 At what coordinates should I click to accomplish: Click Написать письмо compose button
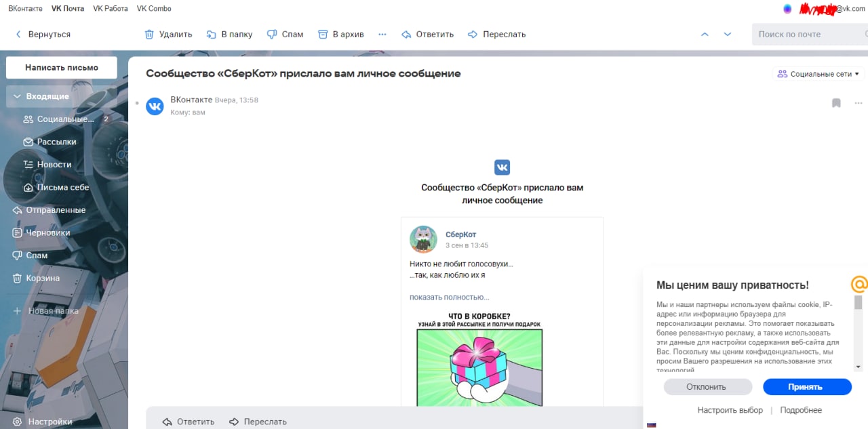point(62,68)
